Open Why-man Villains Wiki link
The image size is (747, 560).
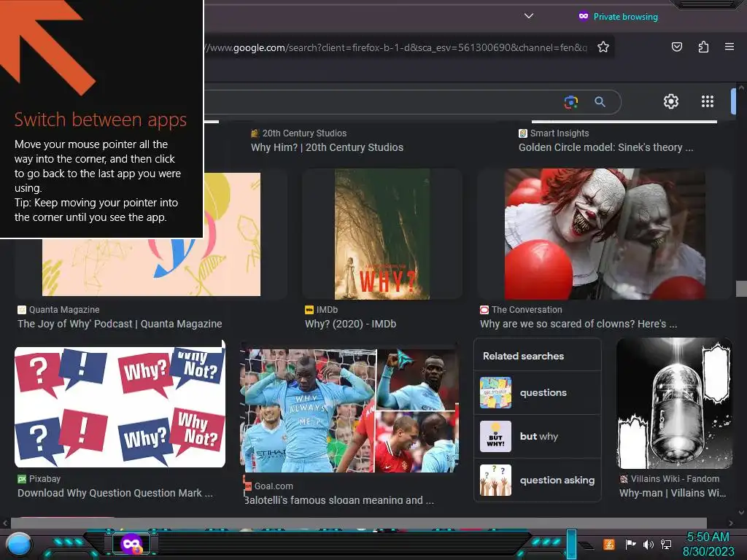tap(673, 493)
